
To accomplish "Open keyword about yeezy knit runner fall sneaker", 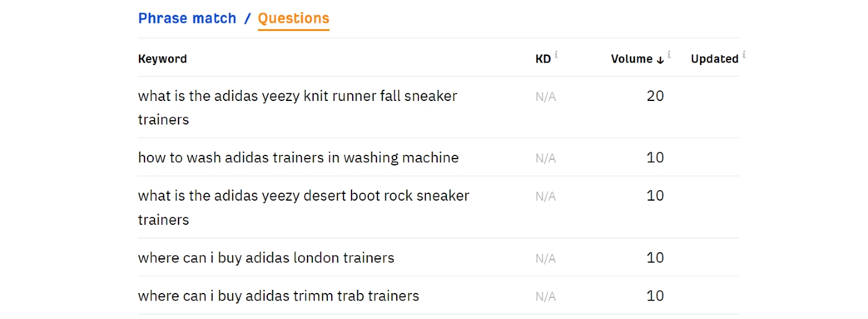I will coord(298,96).
